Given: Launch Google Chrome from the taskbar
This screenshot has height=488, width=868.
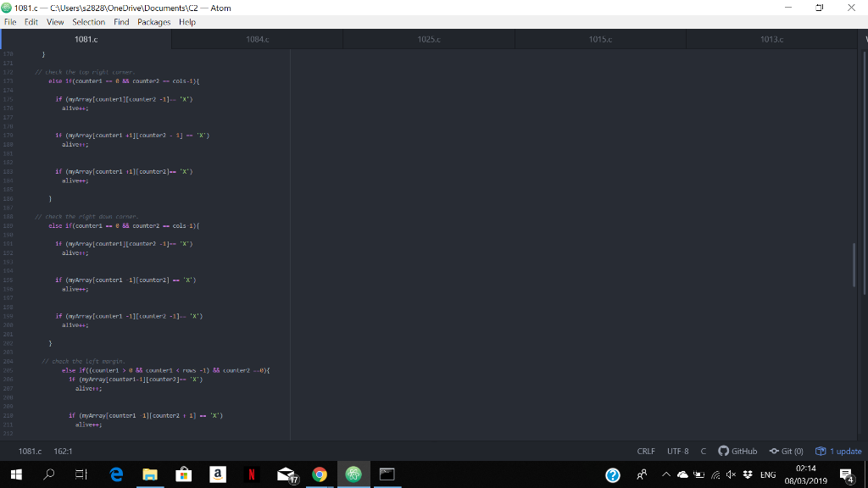Looking at the screenshot, I should 320,474.
